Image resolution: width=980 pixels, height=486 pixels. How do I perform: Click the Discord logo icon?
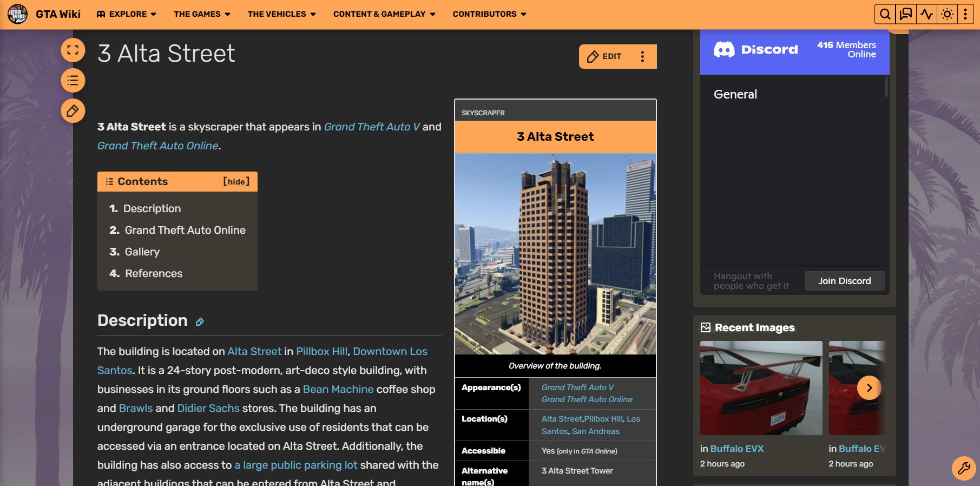[724, 50]
